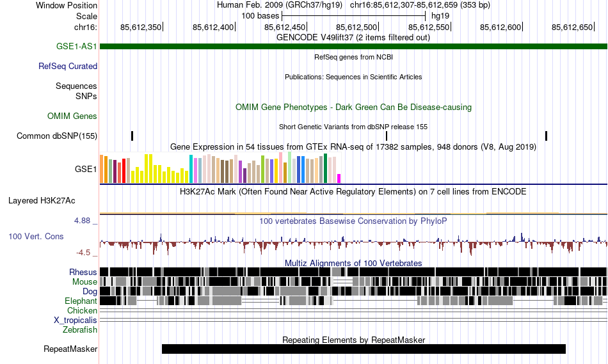Click the 85,612,650 ruler position label
608x364 pixels.
click(572, 27)
